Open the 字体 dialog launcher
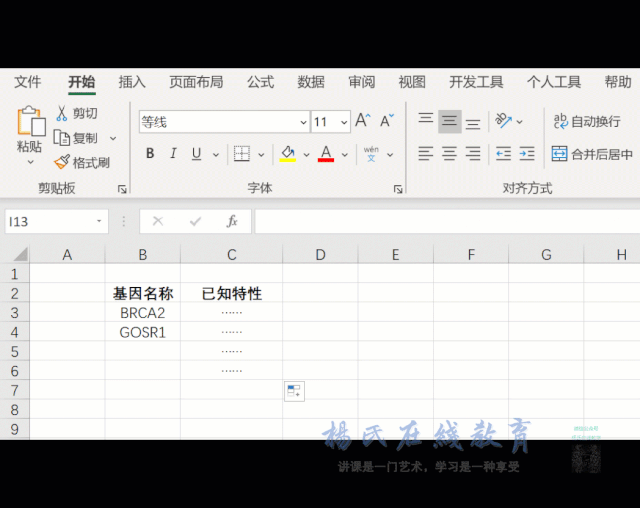640x508 pixels. coord(398,189)
